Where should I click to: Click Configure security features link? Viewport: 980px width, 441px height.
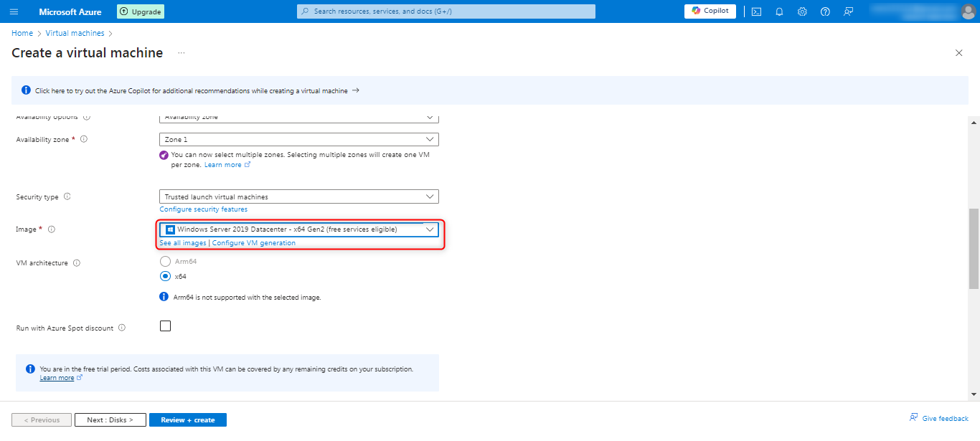[x=204, y=209]
